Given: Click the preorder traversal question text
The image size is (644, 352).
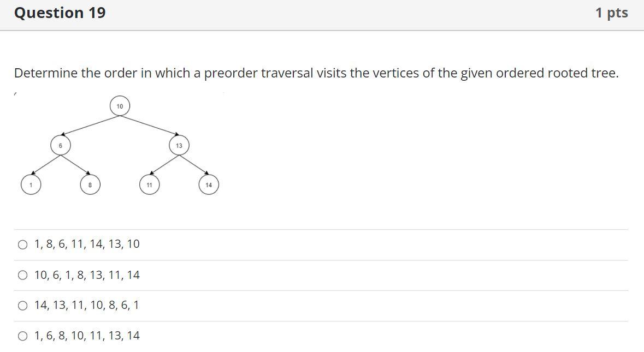Looking at the screenshot, I should pyautogui.click(x=316, y=73).
